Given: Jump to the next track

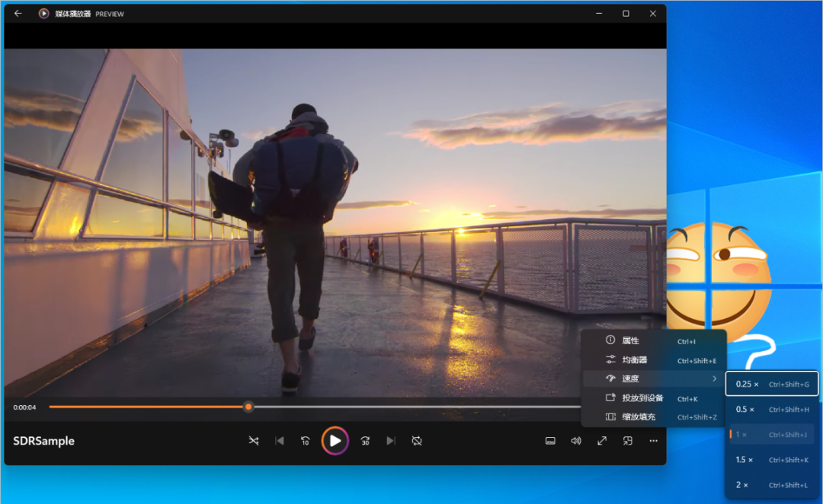Looking at the screenshot, I should click(x=391, y=441).
